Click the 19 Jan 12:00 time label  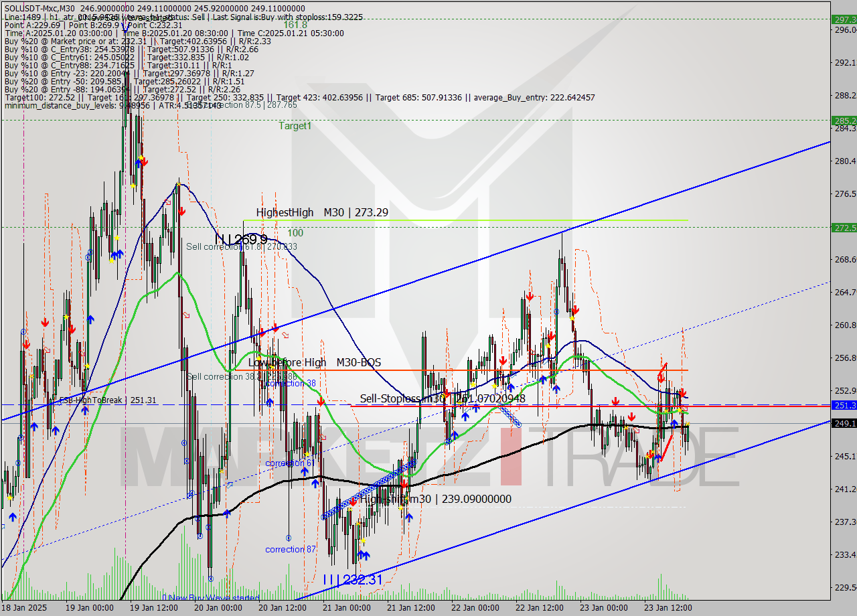click(154, 608)
